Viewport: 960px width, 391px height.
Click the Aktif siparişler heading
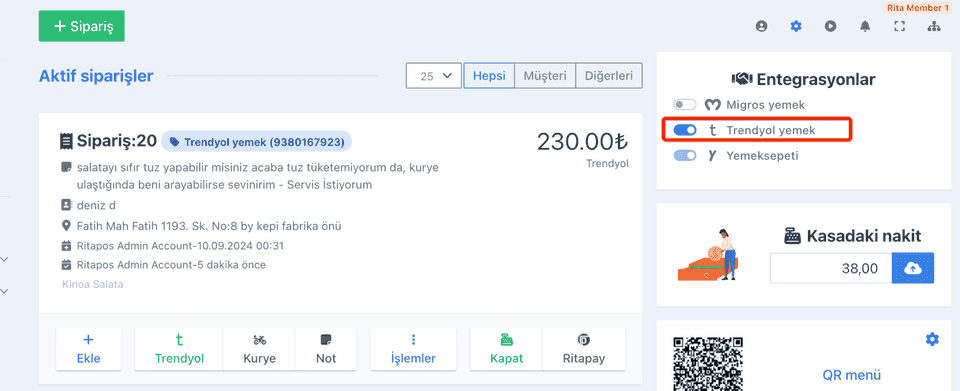96,76
